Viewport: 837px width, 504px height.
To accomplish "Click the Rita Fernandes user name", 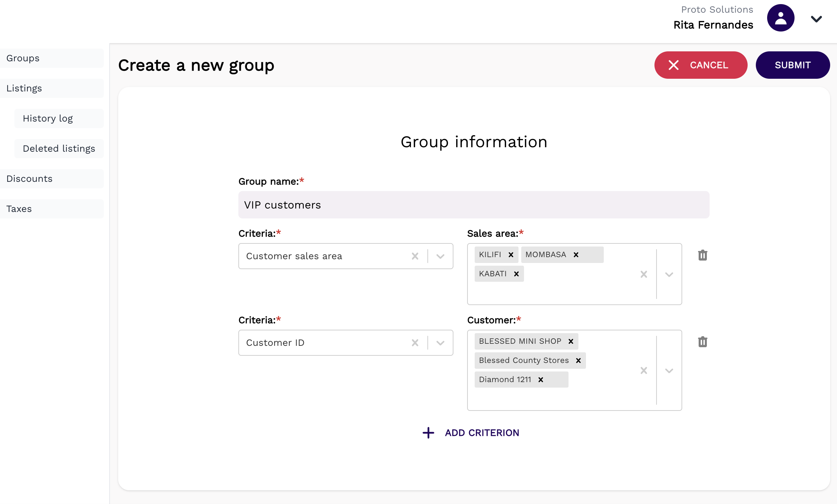I will [x=713, y=25].
